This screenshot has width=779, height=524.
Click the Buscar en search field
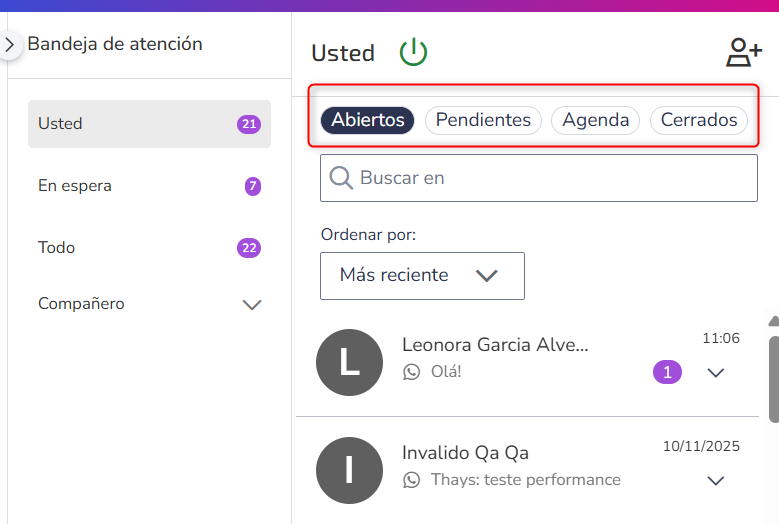click(539, 178)
